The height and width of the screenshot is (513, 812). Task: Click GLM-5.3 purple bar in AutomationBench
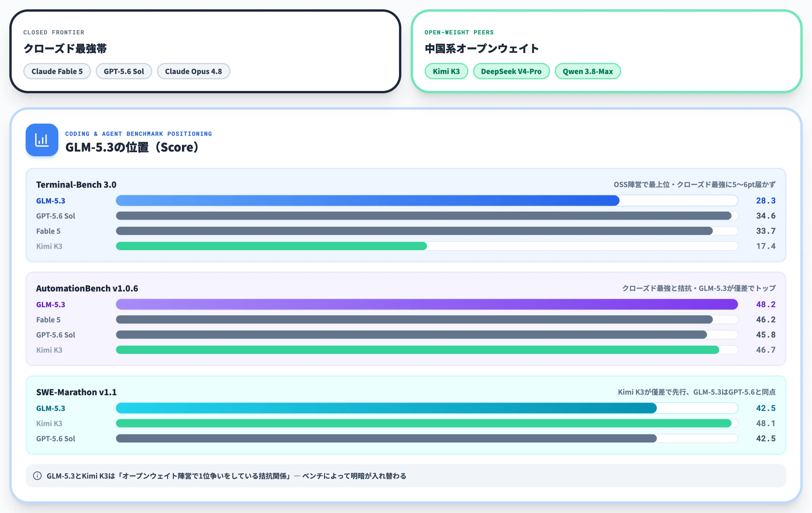(x=427, y=304)
